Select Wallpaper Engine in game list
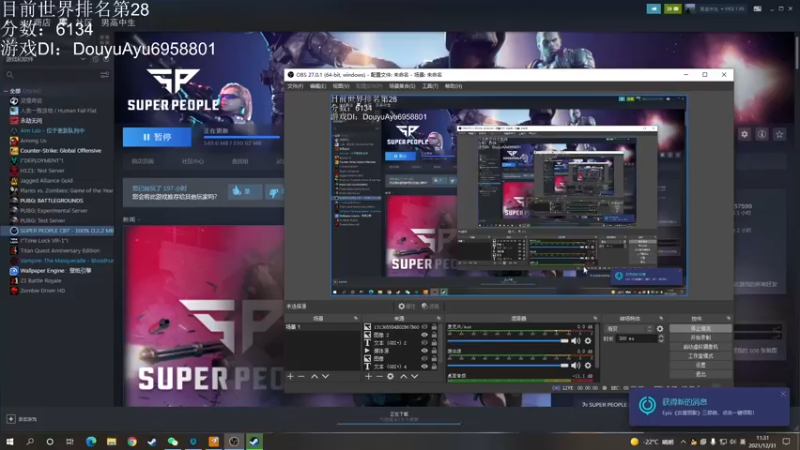800x450 pixels. [55, 270]
